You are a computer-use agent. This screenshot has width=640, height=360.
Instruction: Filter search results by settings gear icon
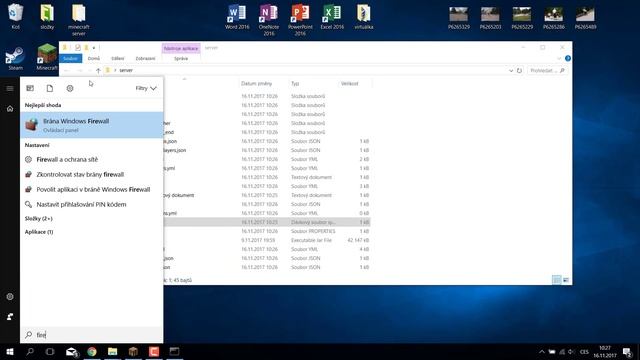click(70, 88)
